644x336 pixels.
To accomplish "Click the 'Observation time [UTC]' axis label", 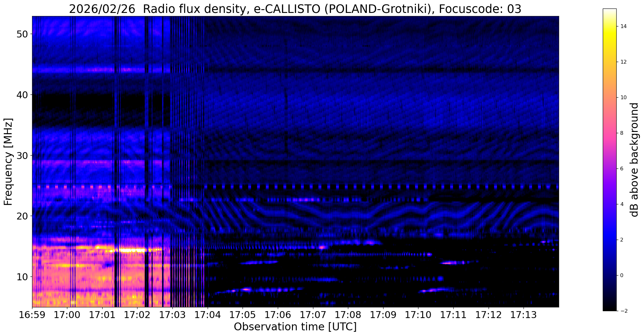I will pos(295,327).
